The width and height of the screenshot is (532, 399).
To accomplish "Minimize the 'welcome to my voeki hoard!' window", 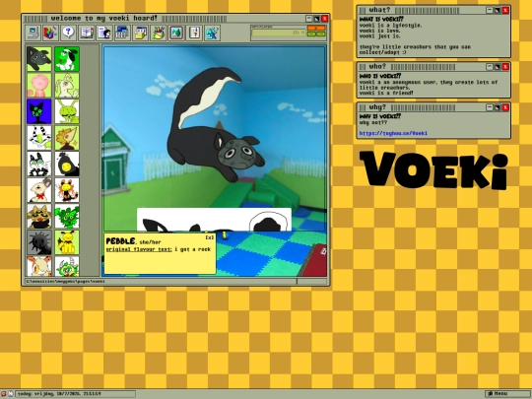I will [x=308, y=19].
